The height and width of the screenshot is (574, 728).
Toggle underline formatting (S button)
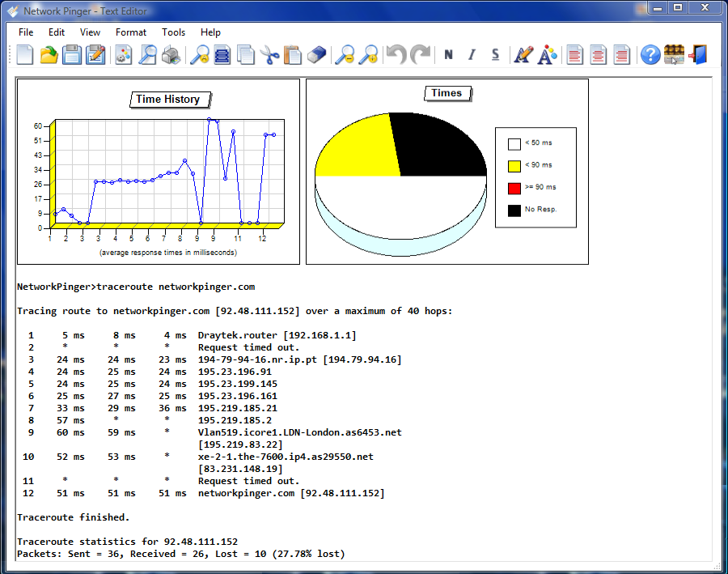tap(495, 55)
